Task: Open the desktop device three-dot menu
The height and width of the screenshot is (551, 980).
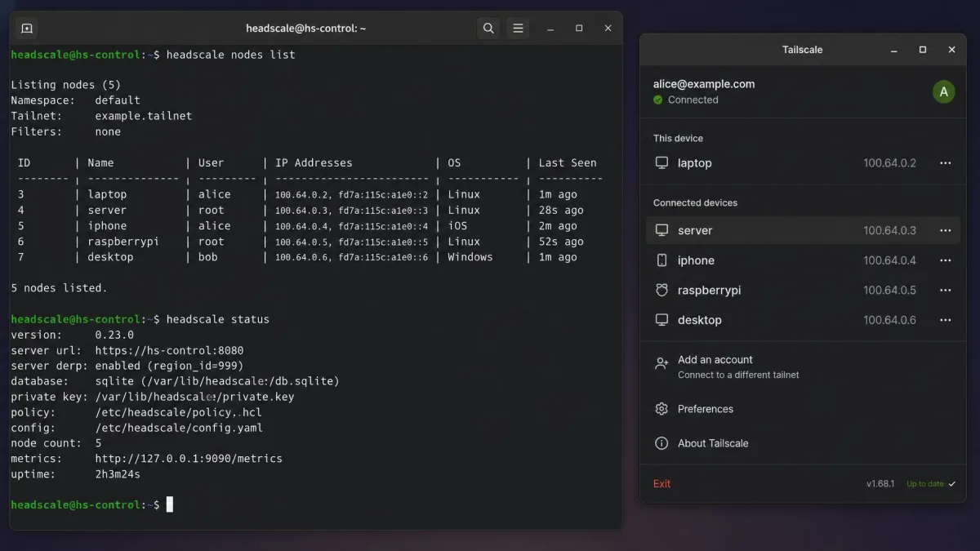Action: pos(946,320)
